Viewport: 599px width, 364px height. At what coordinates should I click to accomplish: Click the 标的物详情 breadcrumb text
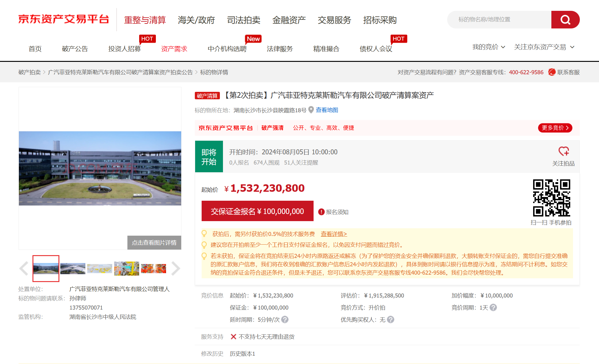click(214, 72)
